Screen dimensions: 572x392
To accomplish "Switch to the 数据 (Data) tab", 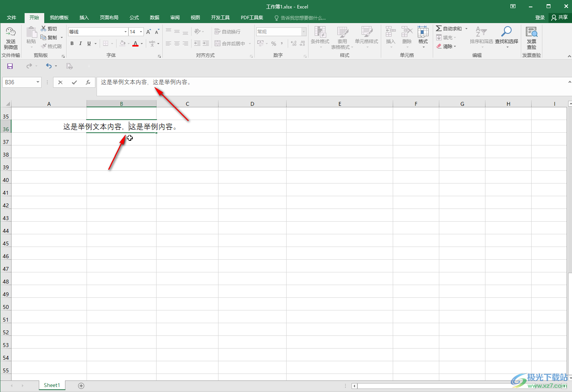I will [x=155, y=18].
